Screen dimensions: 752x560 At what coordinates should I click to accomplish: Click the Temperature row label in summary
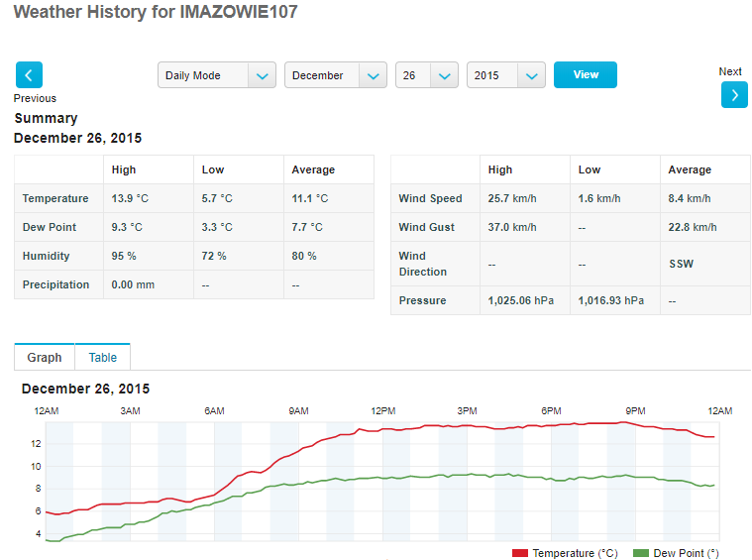point(55,198)
